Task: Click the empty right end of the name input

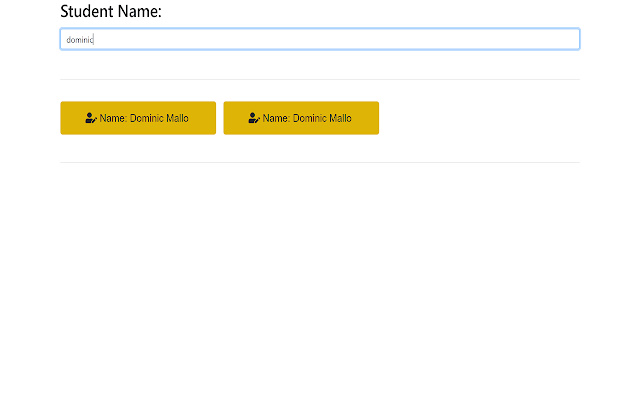Action: coord(540,39)
